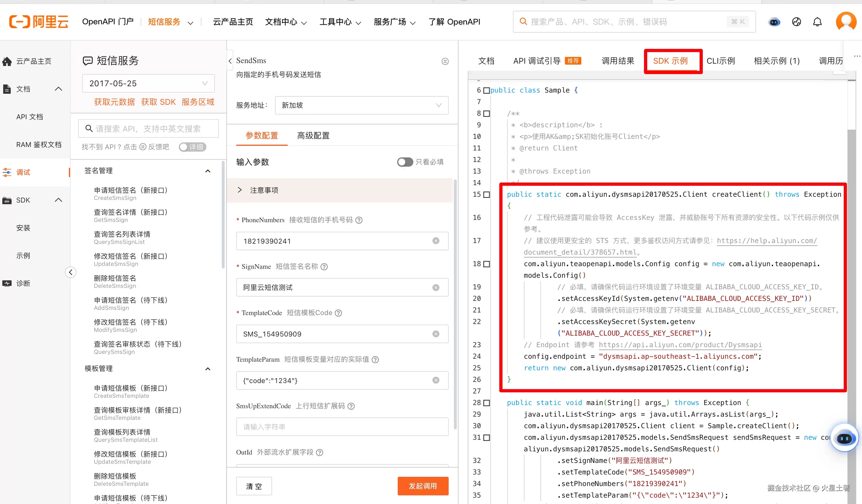Switch to the 文档 tab

(486, 61)
